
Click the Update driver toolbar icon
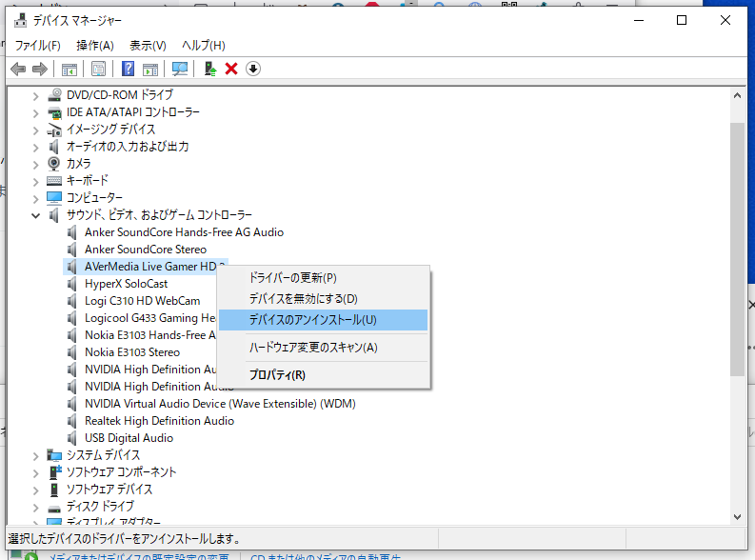point(210,69)
